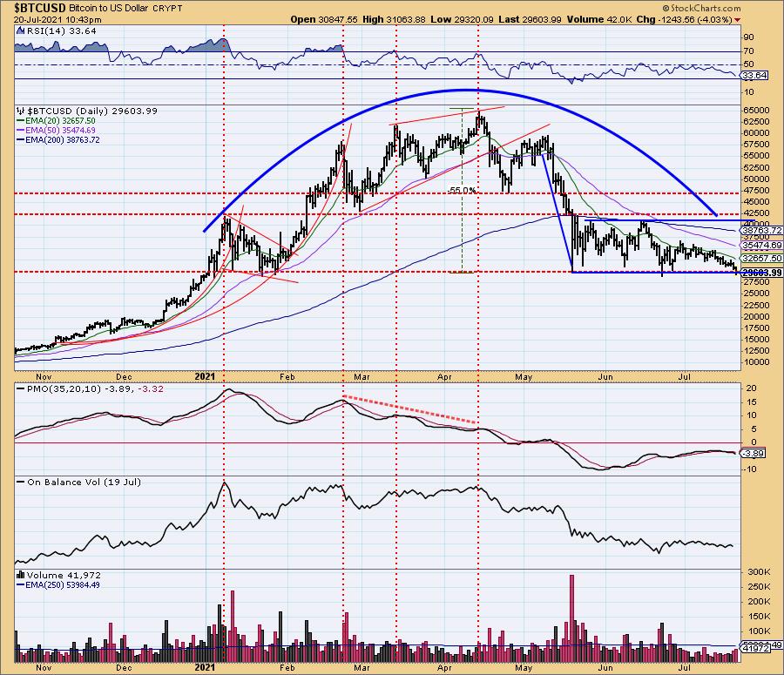The width and height of the screenshot is (784, 675).
Task: Click the 10000 price axis label
Action: 755,362
